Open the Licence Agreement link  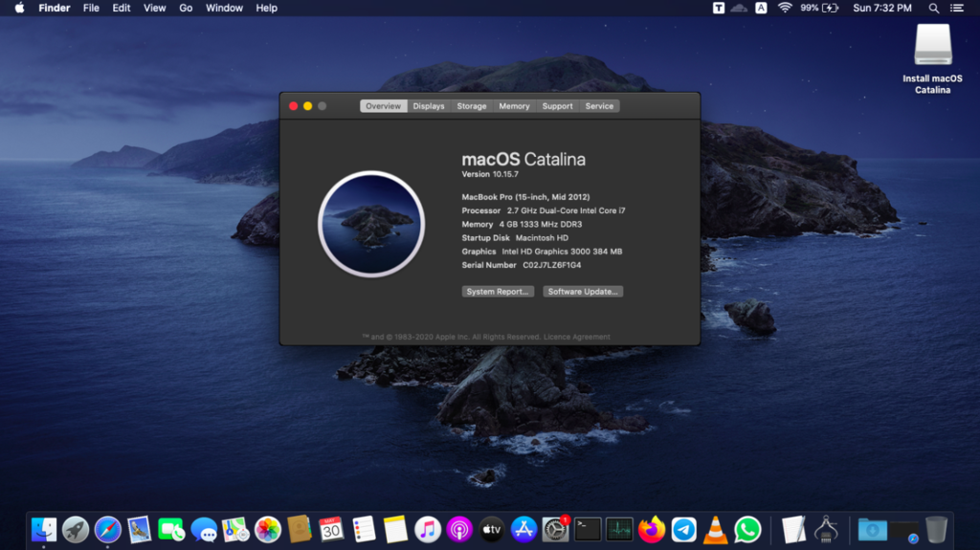[x=577, y=338]
